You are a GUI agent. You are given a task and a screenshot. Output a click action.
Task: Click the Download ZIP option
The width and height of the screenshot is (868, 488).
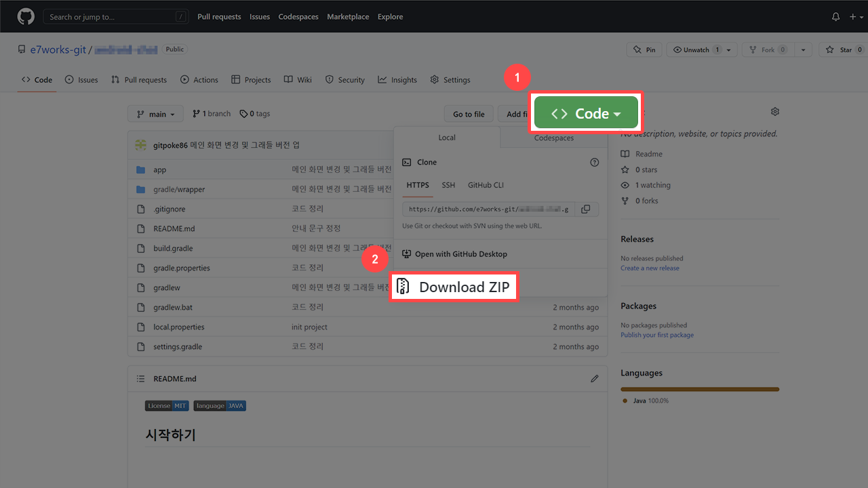coord(454,287)
